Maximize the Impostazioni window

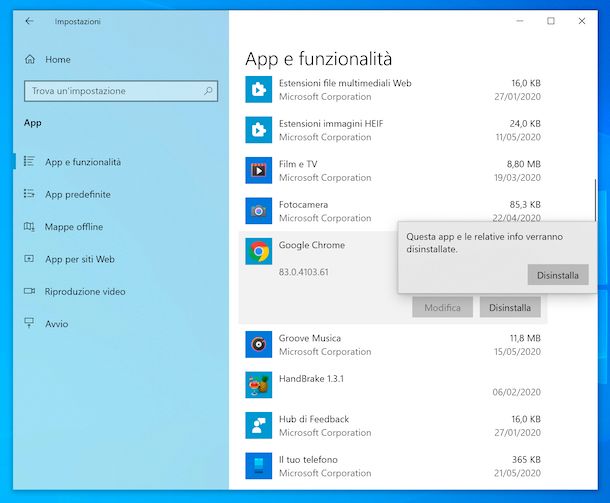click(x=551, y=21)
